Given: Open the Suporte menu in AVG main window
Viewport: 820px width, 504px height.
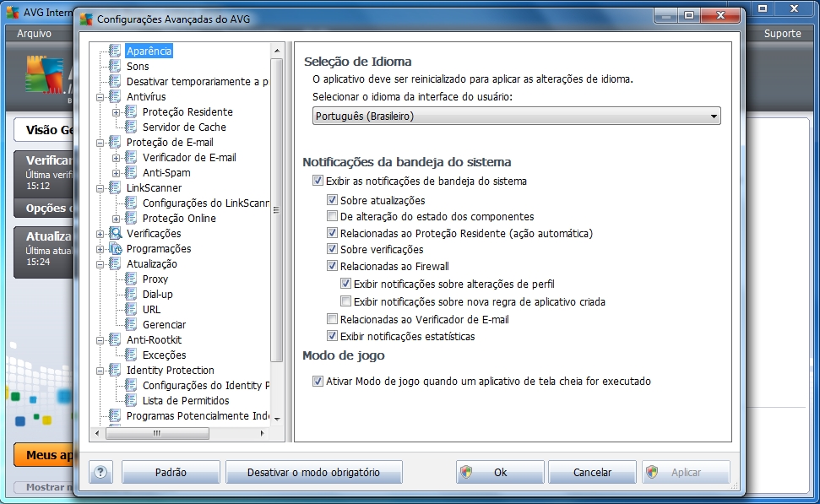Looking at the screenshot, I should click(782, 34).
